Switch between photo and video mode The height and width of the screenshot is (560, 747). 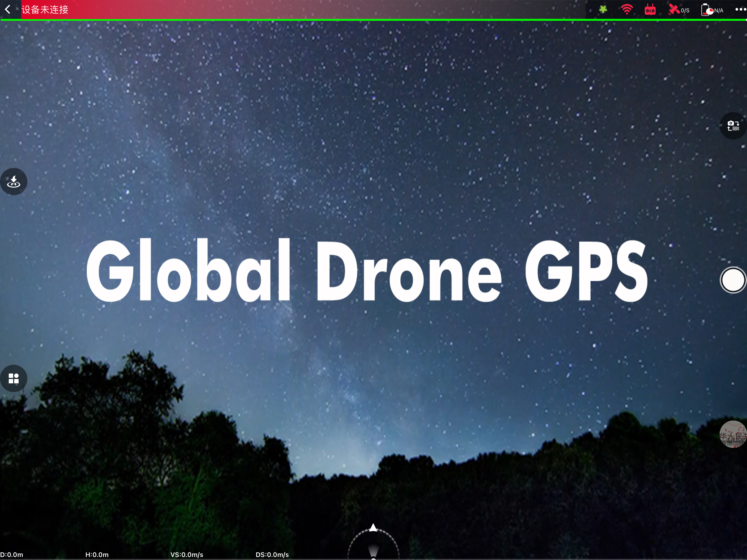tap(733, 126)
